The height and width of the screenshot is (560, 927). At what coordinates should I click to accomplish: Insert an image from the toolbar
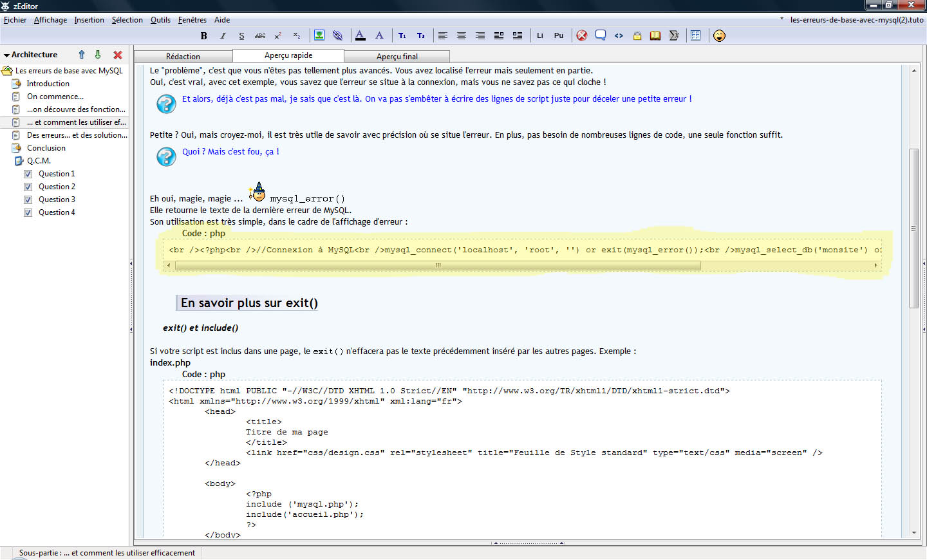(x=319, y=35)
